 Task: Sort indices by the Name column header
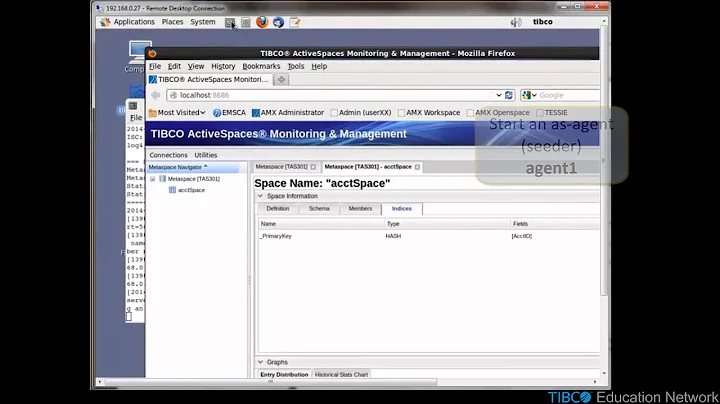pos(321,224)
